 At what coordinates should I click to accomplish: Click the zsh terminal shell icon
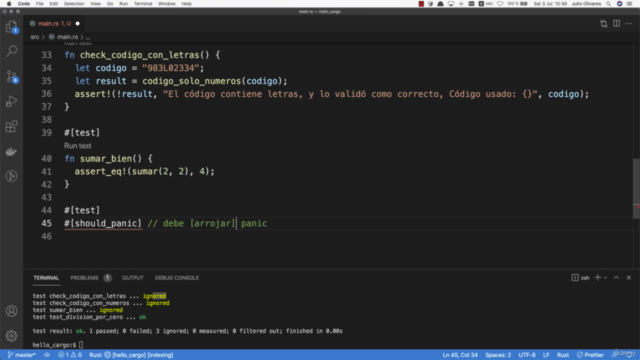coord(575,278)
